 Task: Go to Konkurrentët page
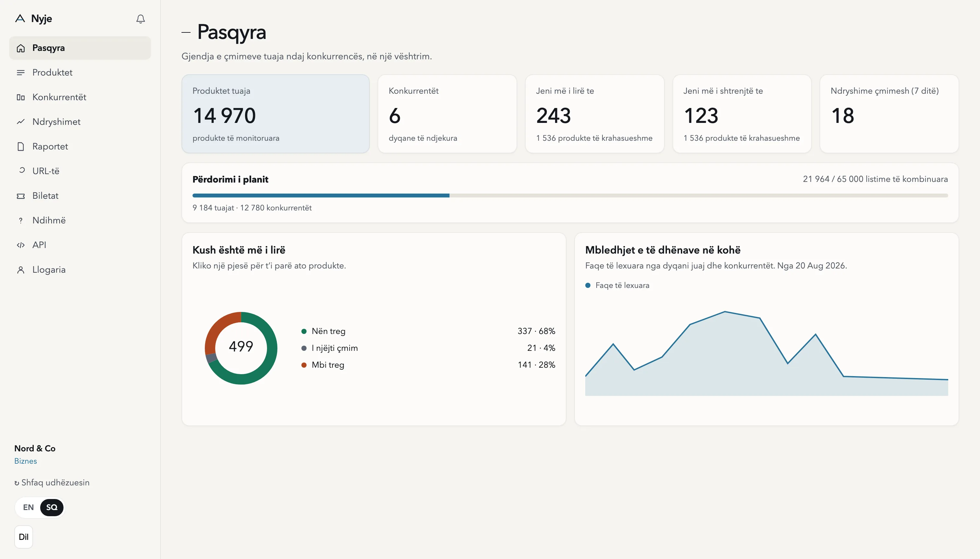click(x=80, y=97)
